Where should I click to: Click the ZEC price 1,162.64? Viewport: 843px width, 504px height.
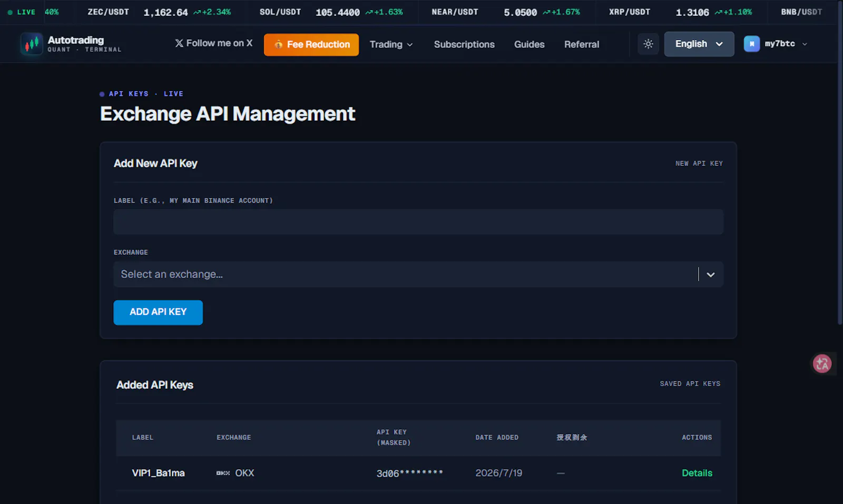tap(165, 12)
